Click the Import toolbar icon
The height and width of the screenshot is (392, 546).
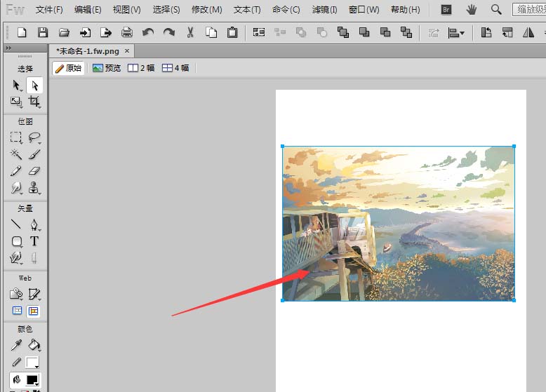click(85, 32)
